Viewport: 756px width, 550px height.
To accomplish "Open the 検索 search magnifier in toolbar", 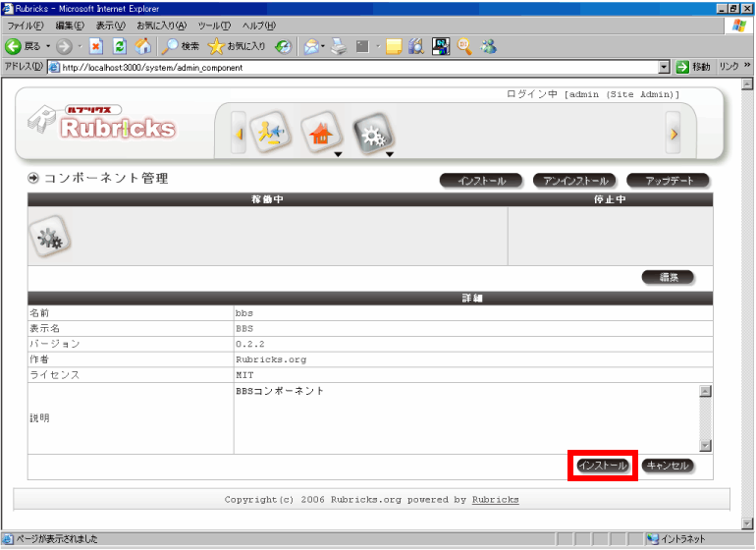I will click(180, 46).
